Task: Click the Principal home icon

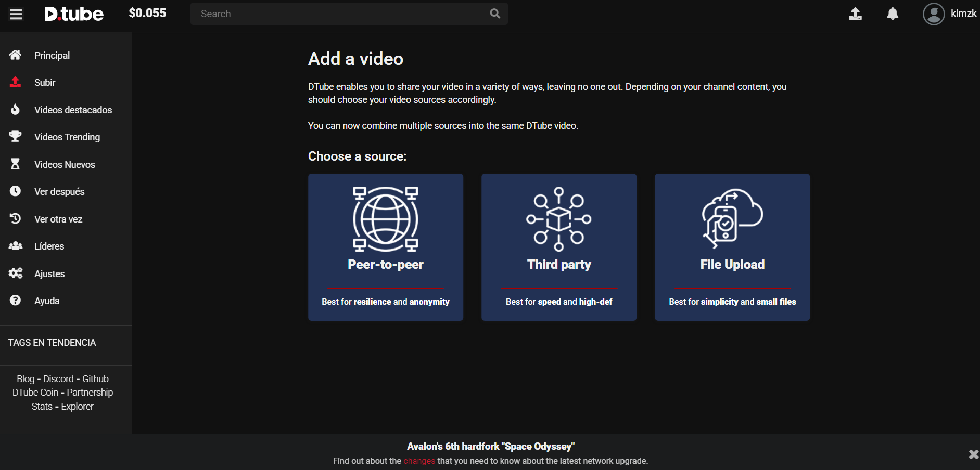Action: (16, 55)
